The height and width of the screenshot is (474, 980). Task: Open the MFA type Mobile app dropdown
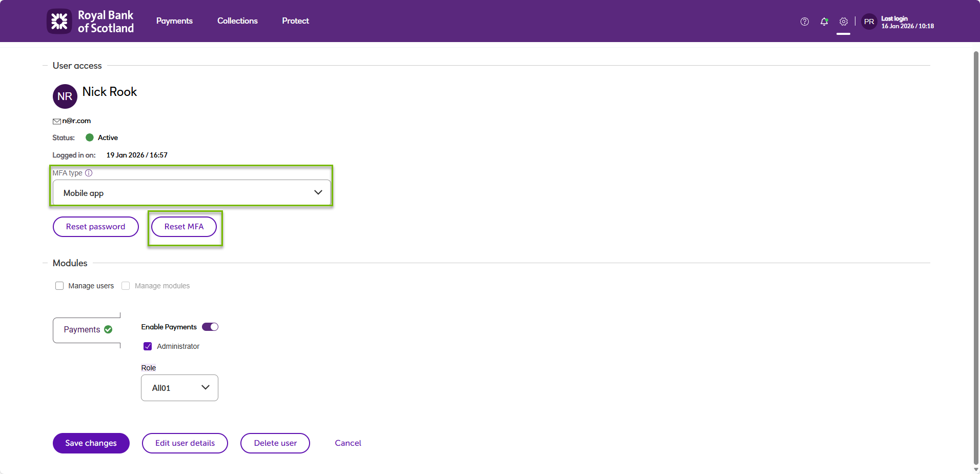192,193
